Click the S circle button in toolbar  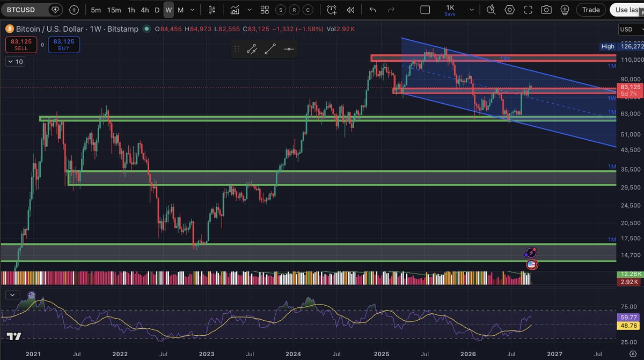[281, 10]
